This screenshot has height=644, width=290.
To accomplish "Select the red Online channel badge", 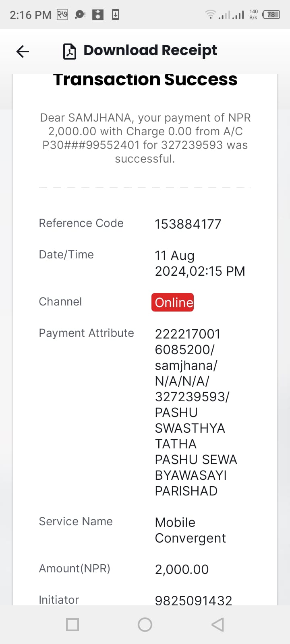I will click(173, 302).
